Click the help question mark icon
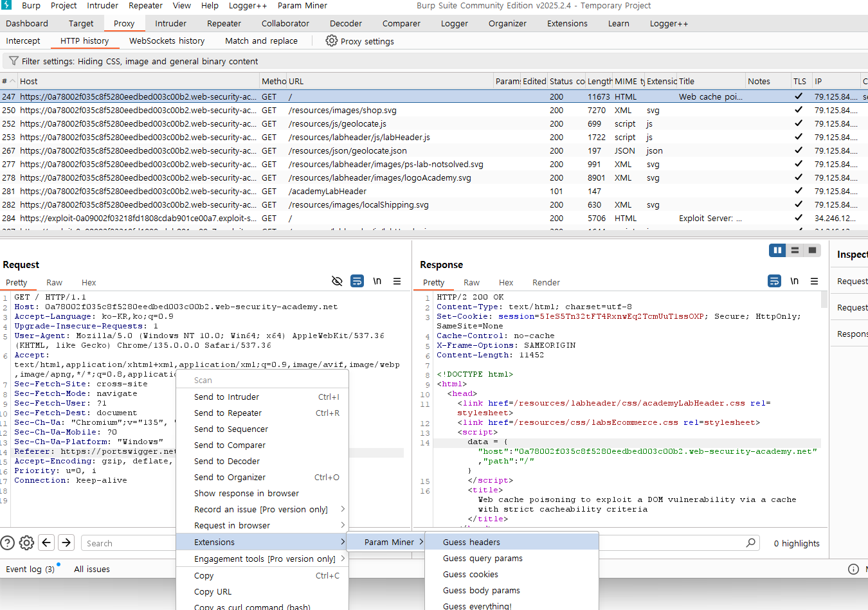This screenshot has height=610, width=868. coord(7,543)
